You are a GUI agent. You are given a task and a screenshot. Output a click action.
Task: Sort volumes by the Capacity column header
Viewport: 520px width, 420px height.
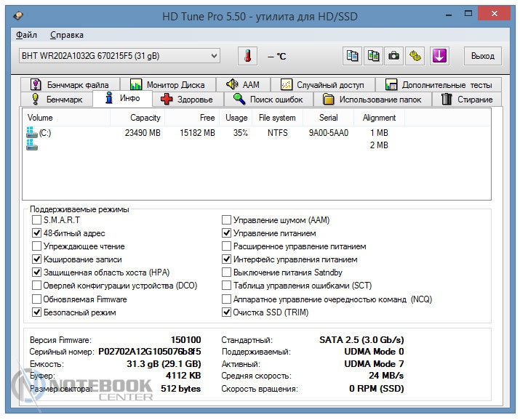(145, 118)
